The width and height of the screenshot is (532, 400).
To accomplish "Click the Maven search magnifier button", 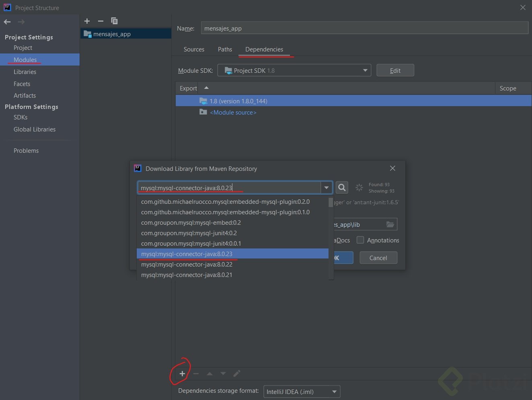I will [x=342, y=187].
